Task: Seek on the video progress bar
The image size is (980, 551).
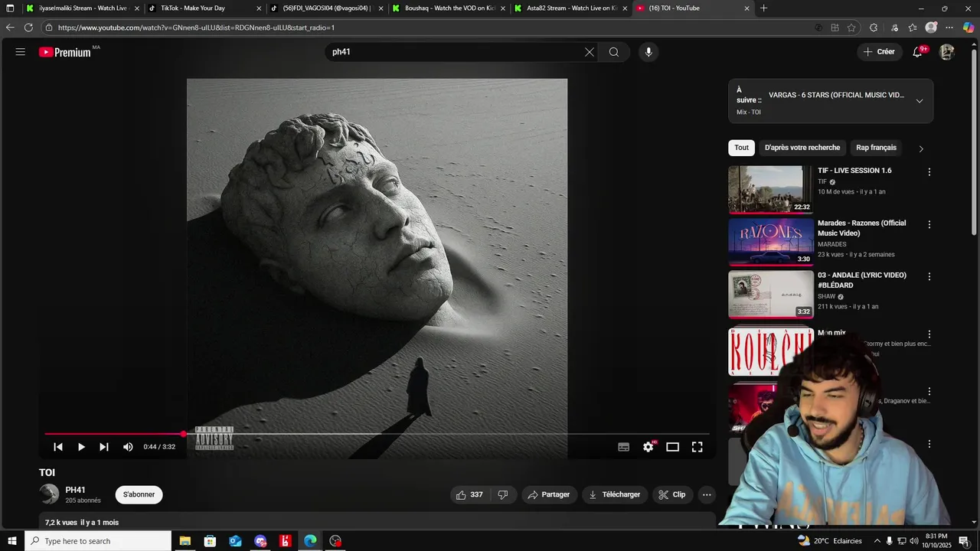Action: [377, 434]
